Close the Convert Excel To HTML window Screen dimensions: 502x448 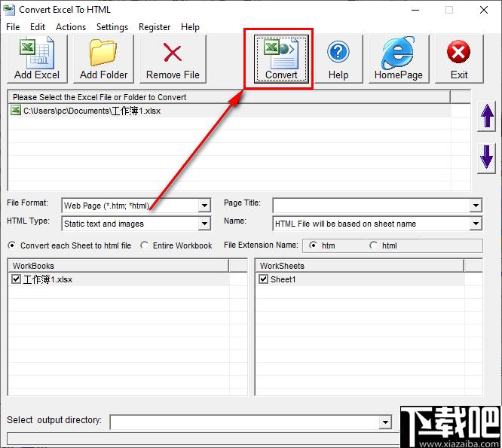483,10
